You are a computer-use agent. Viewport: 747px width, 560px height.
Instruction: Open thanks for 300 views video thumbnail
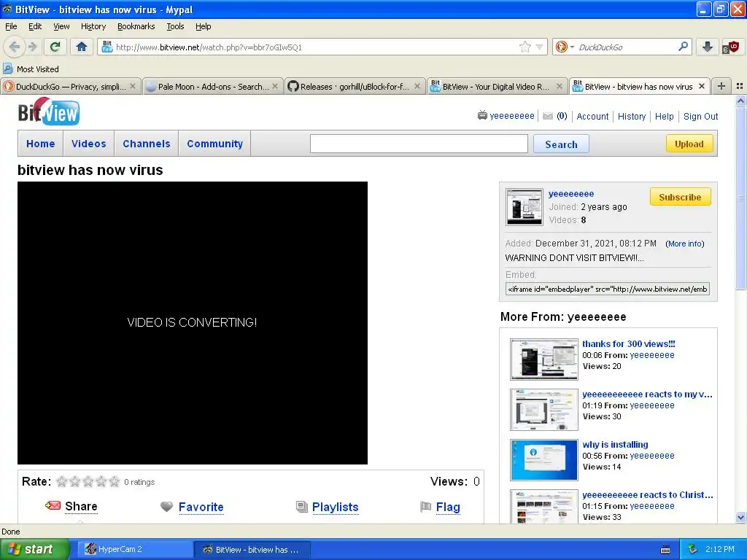(543, 359)
